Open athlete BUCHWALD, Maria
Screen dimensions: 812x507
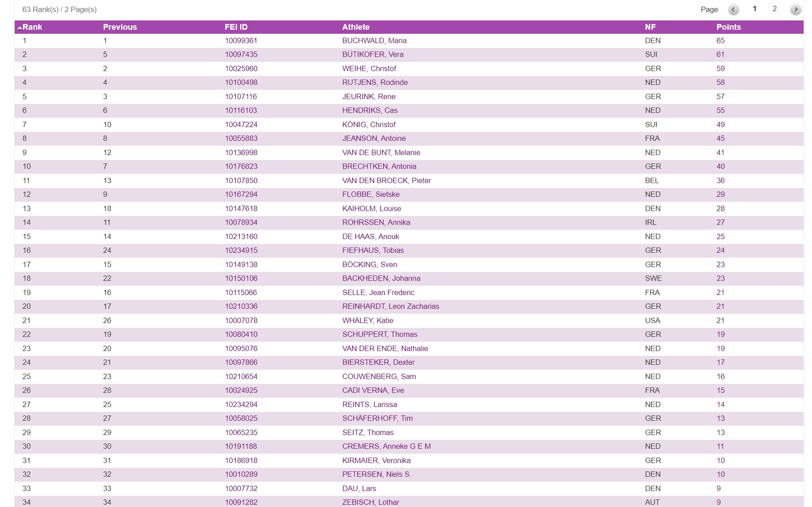374,40
